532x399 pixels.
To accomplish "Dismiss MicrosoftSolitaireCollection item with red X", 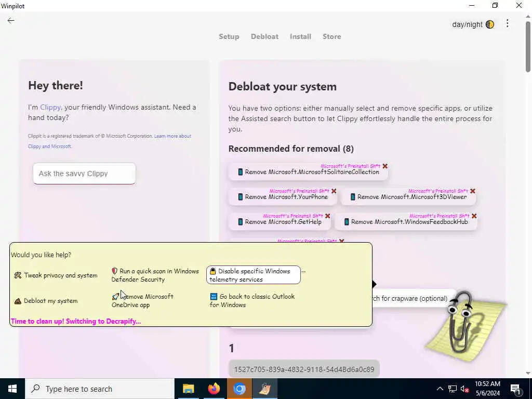I will [385, 166].
